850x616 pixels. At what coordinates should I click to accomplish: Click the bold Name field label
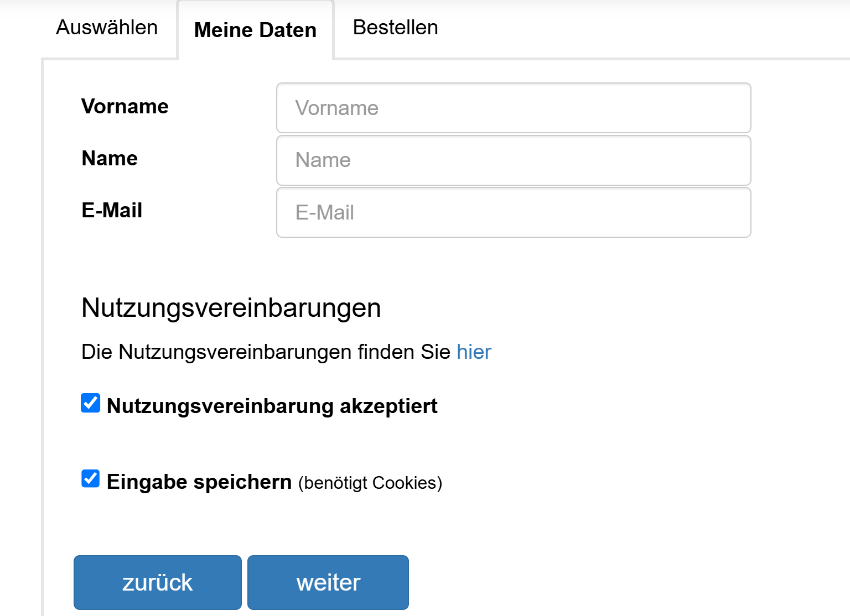(x=110, y=158)
